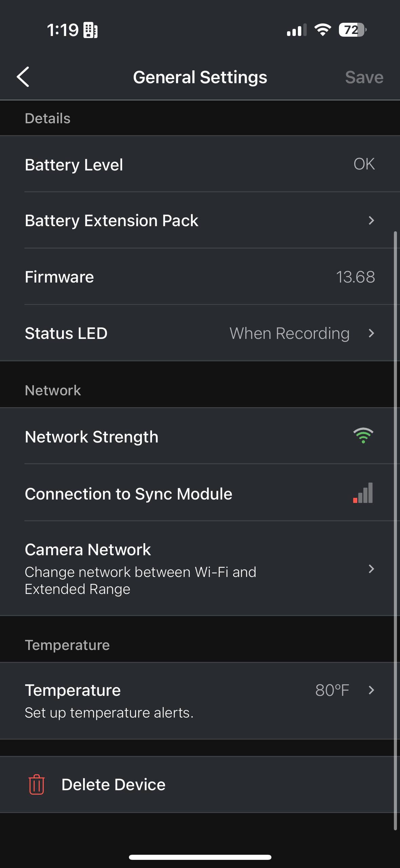The image size is (400, 868).
Task: Open Battery Extension Pack chevron
Action: [371, 220]
